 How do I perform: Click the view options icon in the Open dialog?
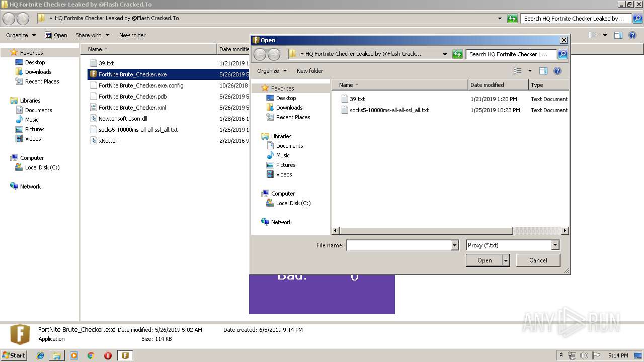click(517, 71)
